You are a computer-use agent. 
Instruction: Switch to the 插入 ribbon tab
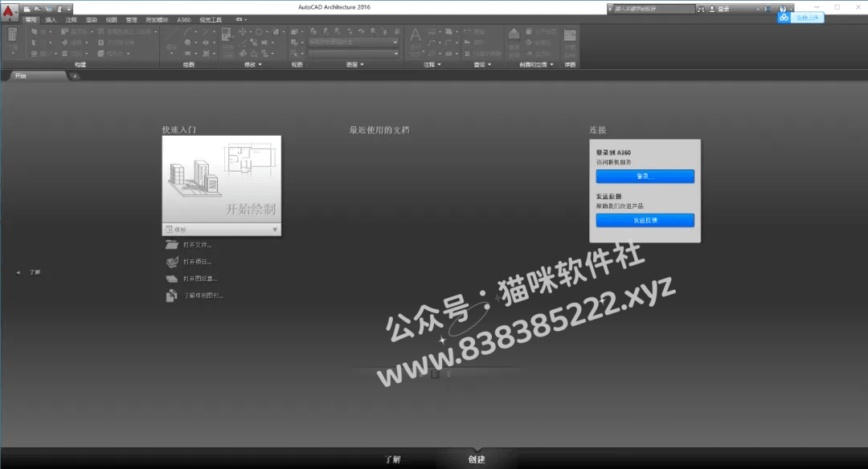(x=51, y=20)
